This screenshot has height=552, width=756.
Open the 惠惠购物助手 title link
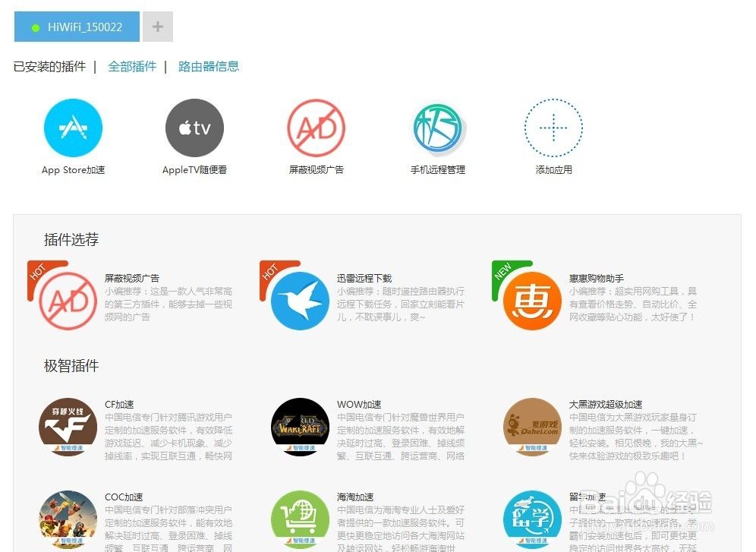point(597,278)
